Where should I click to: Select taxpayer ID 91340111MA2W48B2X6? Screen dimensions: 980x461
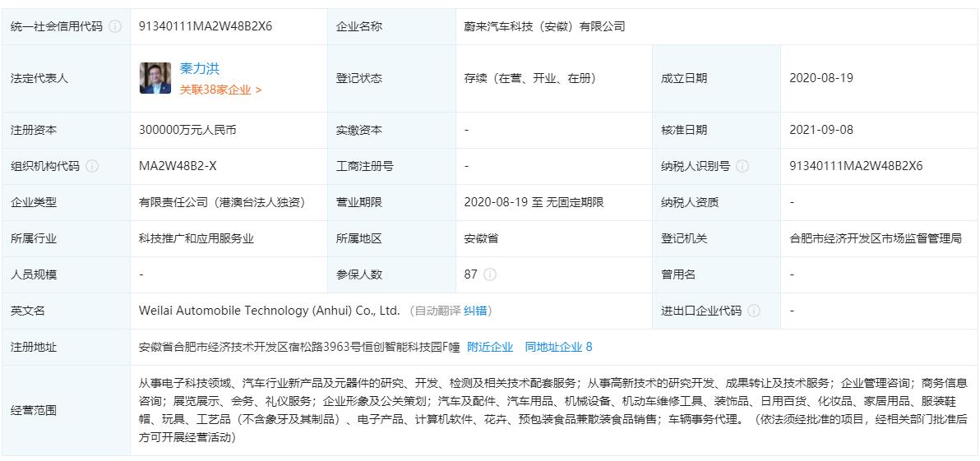tap(856, 166)
